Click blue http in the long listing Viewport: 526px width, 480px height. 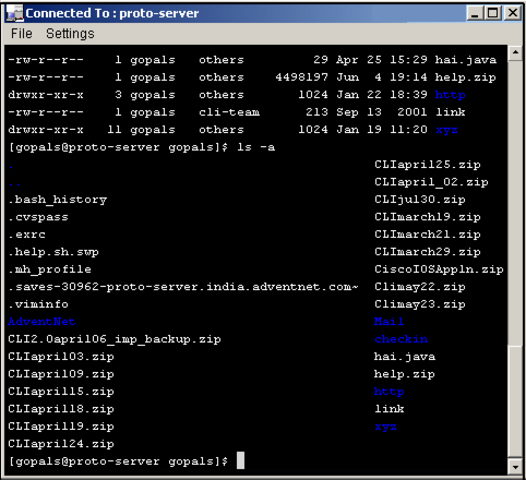(450, 95)
